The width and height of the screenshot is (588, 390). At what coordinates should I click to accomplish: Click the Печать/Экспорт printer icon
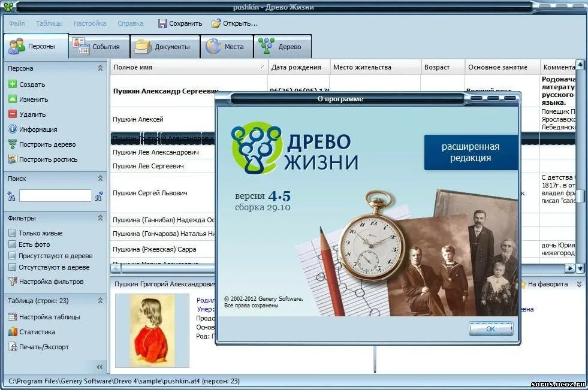(13, 346)
